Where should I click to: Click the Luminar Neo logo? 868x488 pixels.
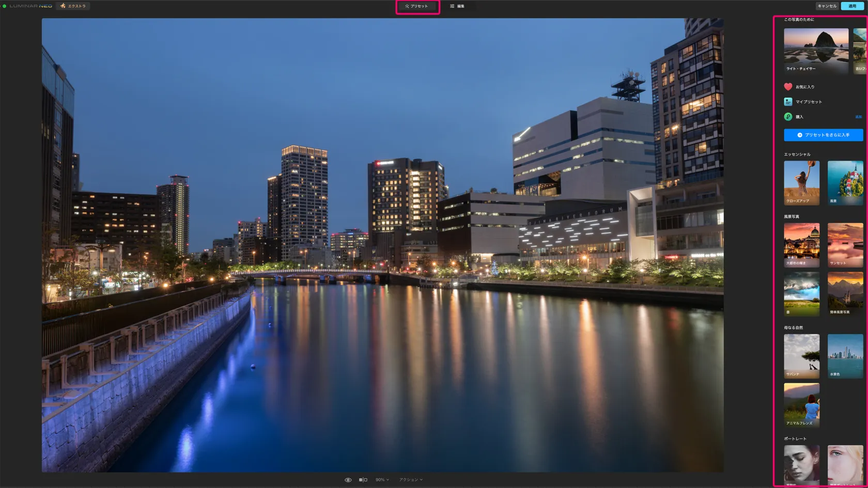pyautogui.click(x=30, y=6)
